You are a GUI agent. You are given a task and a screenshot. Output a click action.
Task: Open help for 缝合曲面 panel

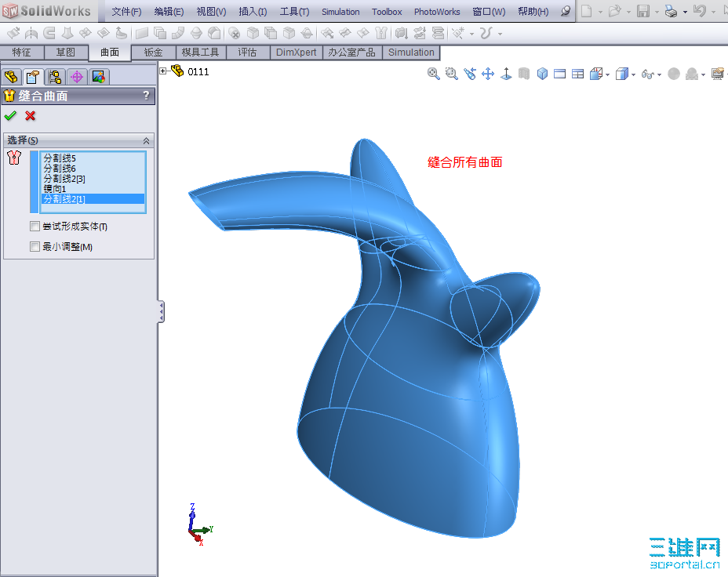click(x=146, y=96)
